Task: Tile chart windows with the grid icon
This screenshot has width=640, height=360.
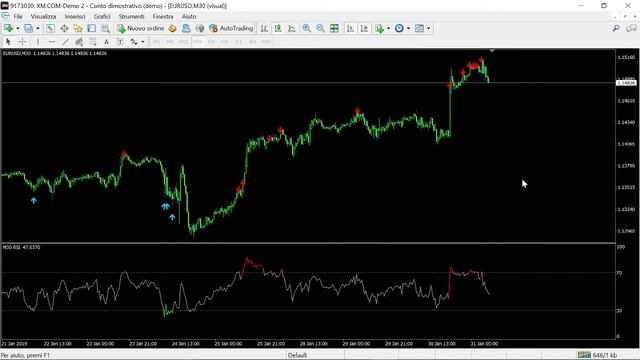Action: (x=334, y=28)
